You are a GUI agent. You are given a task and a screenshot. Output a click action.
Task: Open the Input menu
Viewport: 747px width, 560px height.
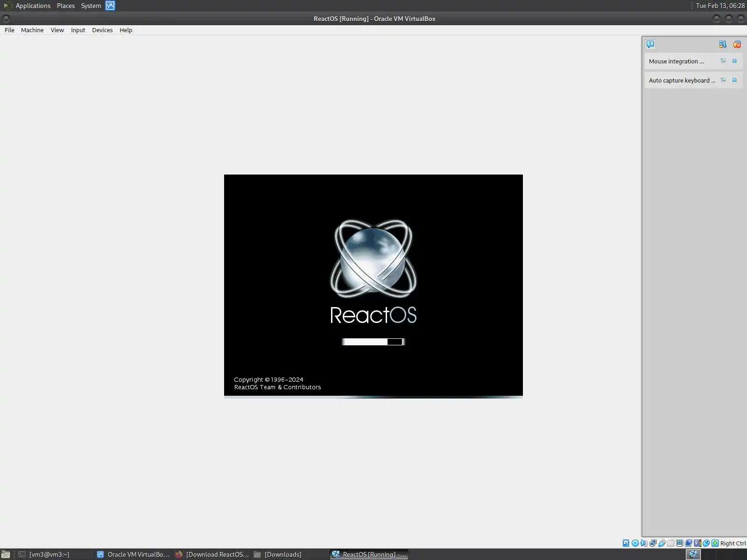(78, 30)
